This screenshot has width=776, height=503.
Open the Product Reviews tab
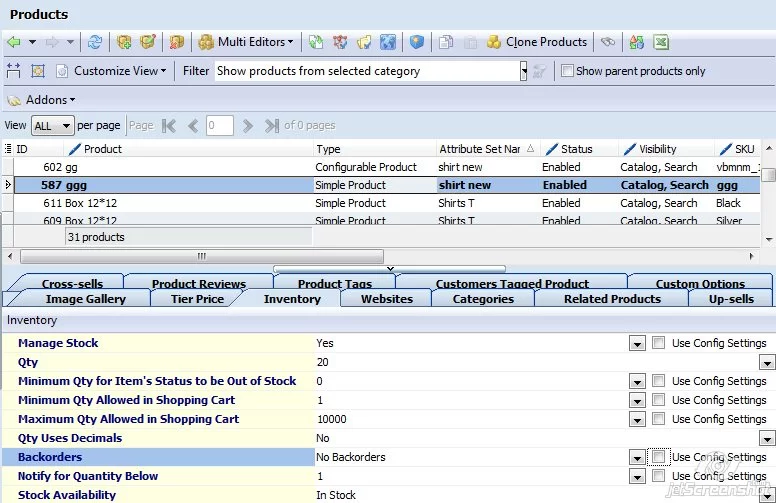(x=198, y=283)
